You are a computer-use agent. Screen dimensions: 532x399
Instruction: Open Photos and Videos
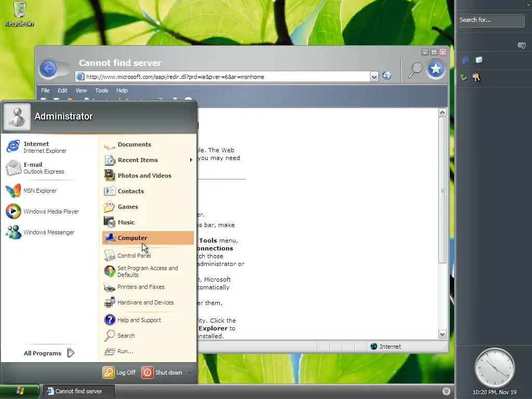[148, 176]
